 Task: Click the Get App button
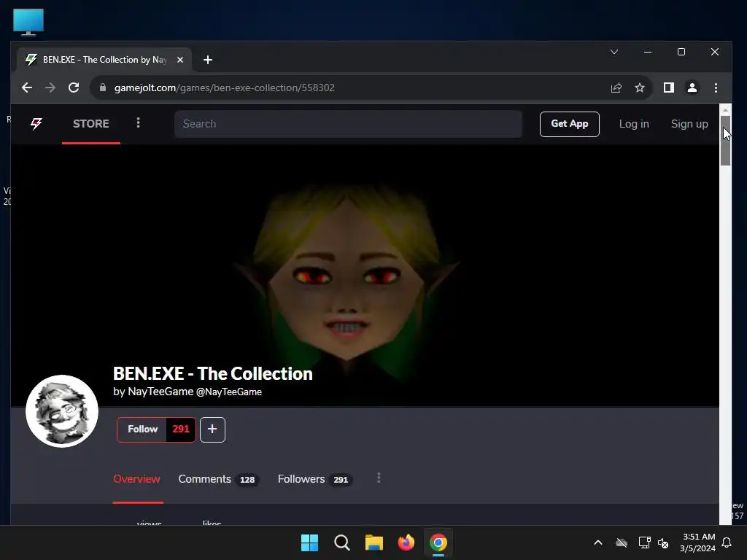[569, 124]
